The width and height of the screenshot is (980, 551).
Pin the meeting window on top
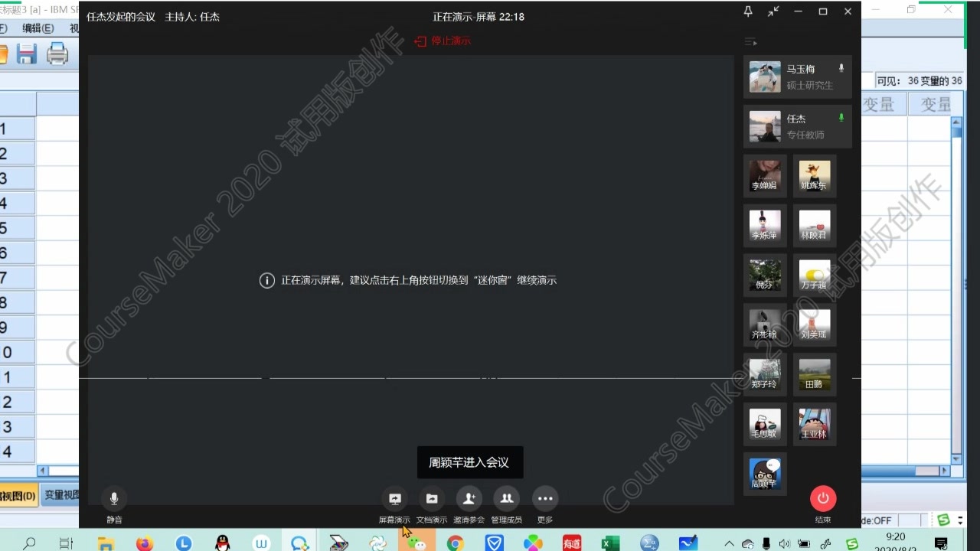coord(748,11)
